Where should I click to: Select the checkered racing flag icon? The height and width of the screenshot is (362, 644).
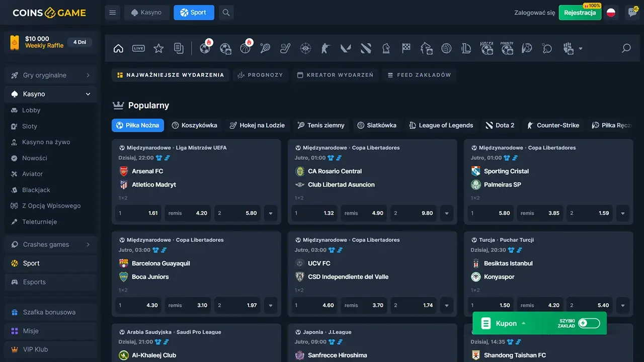point(406,48)
